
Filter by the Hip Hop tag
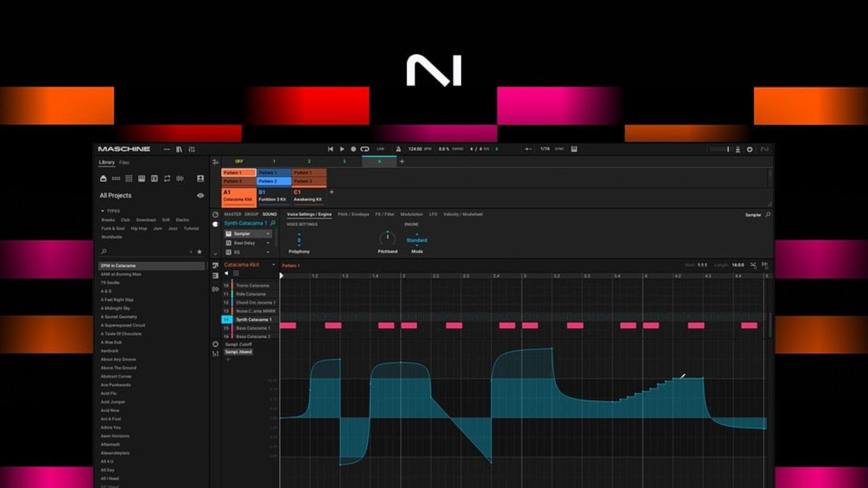(x=139, y=229)
